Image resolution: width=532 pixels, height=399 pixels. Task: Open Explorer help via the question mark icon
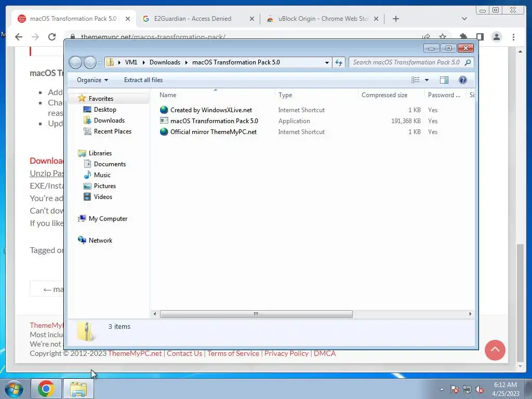(462, 80)
